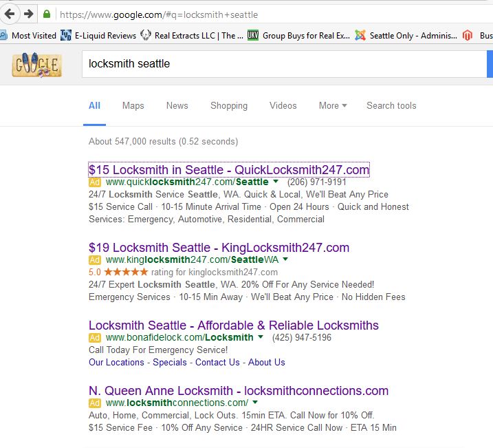This screenshot has width=493, height=448.
Task: Expand the dropdown arrow beside kinglocksmith247.com/SeattleWA
Action: [x=285, y=259]
